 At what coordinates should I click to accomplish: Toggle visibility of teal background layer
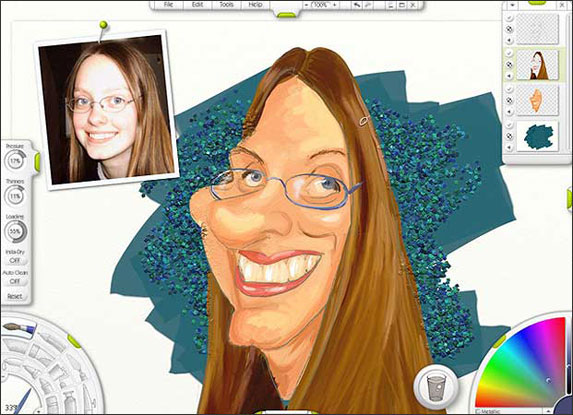[510, 125]
